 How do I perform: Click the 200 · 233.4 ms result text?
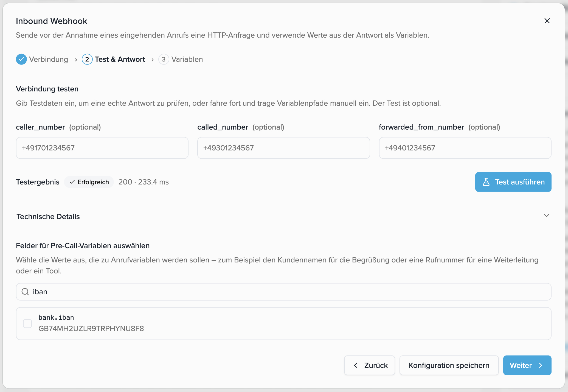tap(144, 182)
